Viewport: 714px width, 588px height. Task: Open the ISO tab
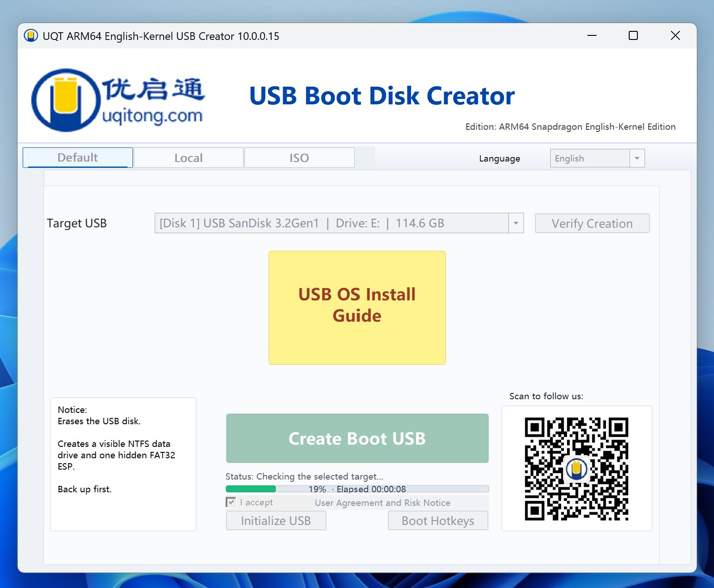pos(299,158)
